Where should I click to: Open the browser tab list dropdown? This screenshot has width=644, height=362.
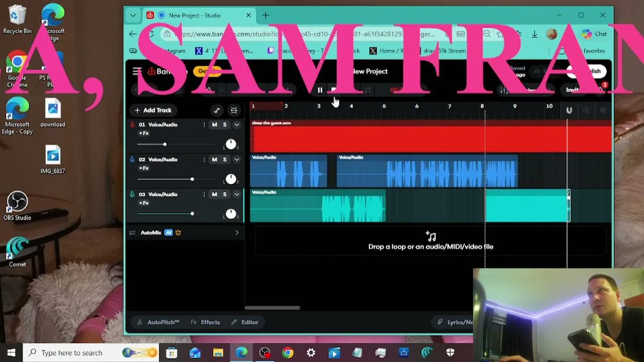tap(133, 15)
